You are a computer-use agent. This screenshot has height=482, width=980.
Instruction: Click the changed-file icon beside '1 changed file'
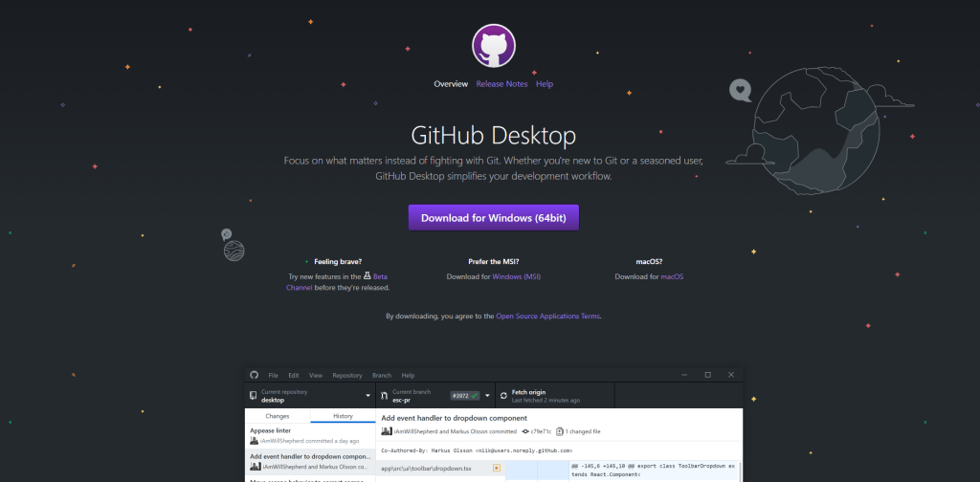(559, 431)
